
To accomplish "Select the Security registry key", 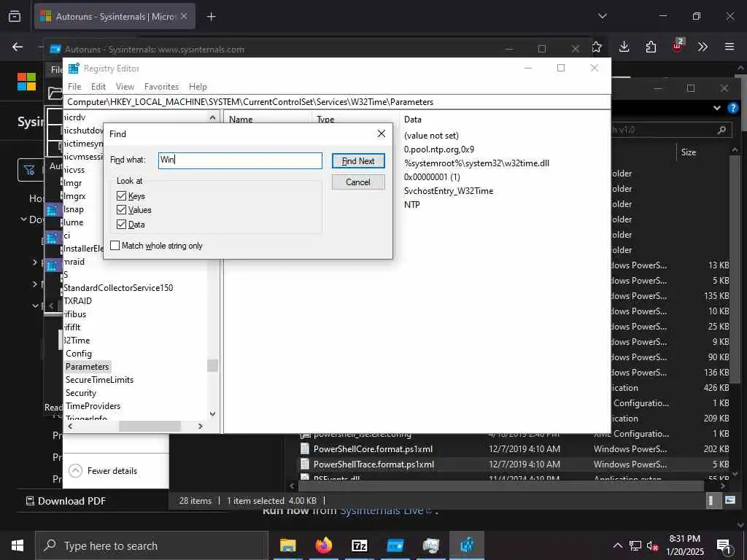I will point(81,393).
